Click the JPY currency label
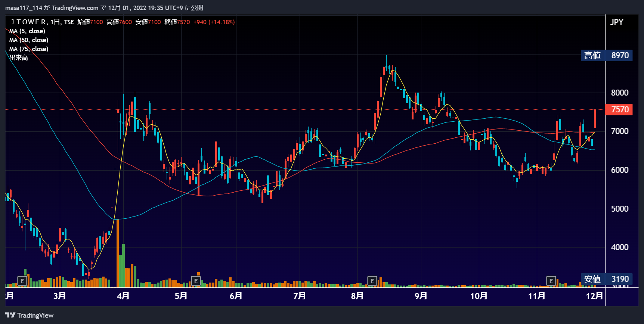 [617, 22]
